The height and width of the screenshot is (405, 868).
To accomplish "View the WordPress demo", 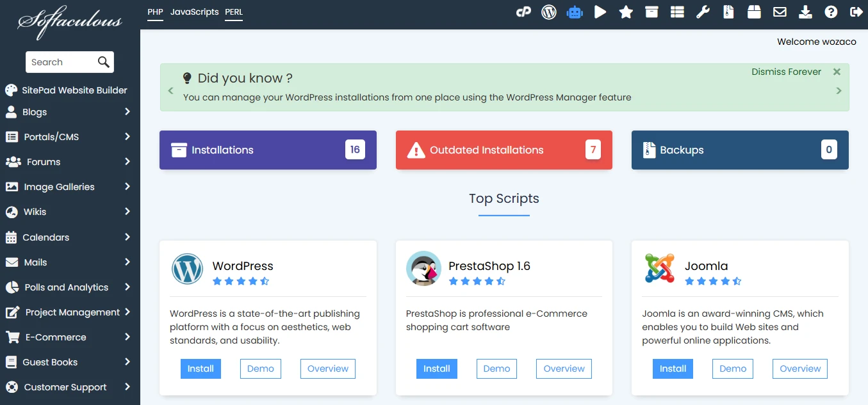I will tap(261, 369).
